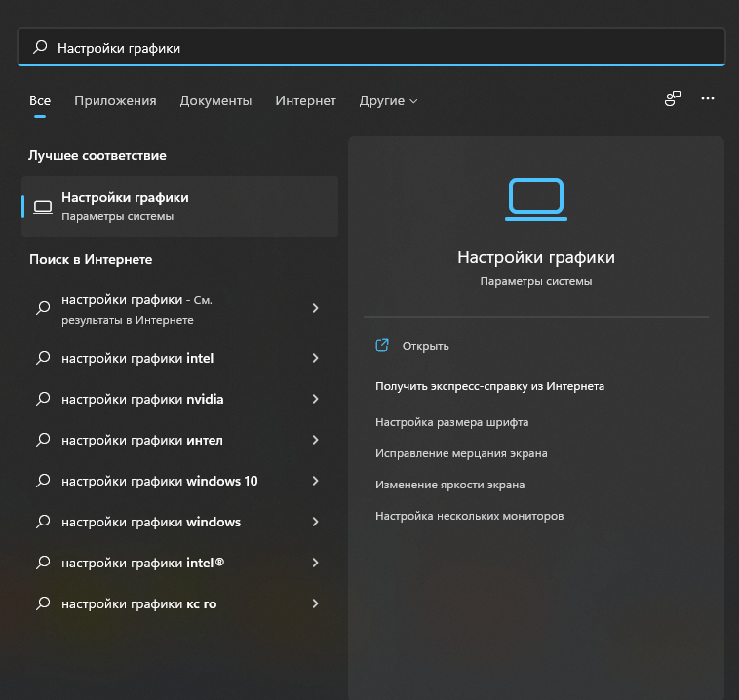Select 'настройки графики windows' web suggestion

tap(151, 522)
